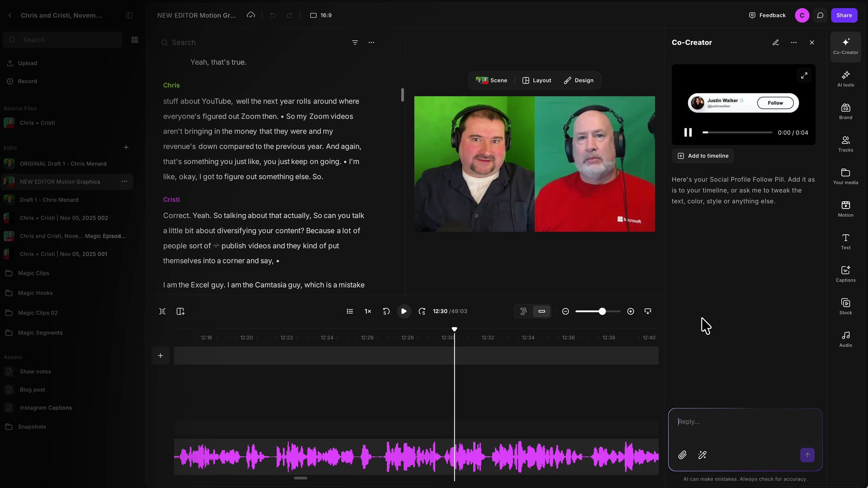
Task: Click the Feedback button
Action: pyautogui.click(x=767, y=15)
